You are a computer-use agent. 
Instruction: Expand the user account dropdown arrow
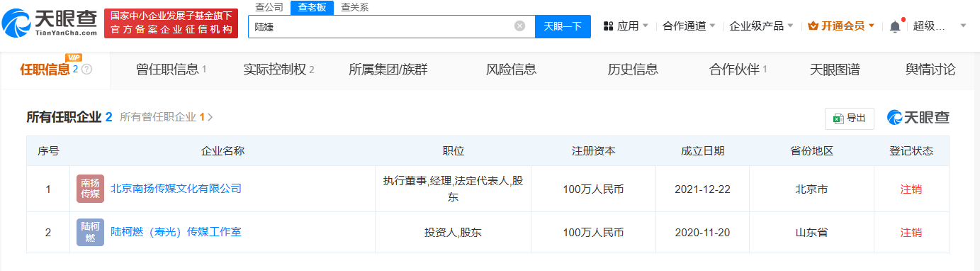[963, 26]
